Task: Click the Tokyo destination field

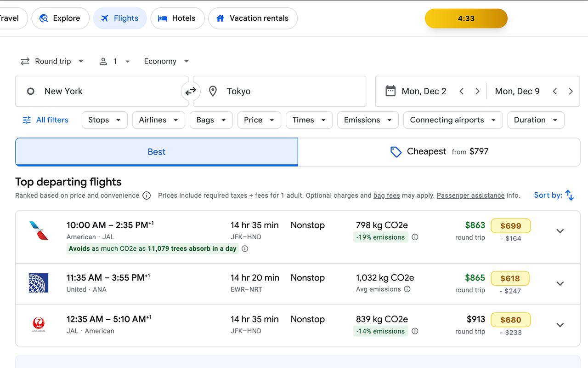Action: [279, 91]
